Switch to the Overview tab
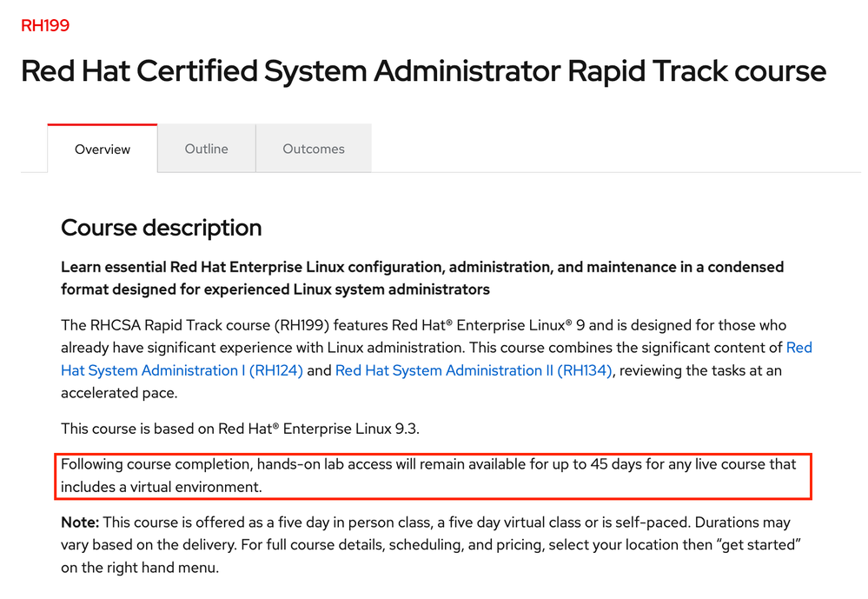This screenshot has height=599, width=868. click(x=103, y=150)
